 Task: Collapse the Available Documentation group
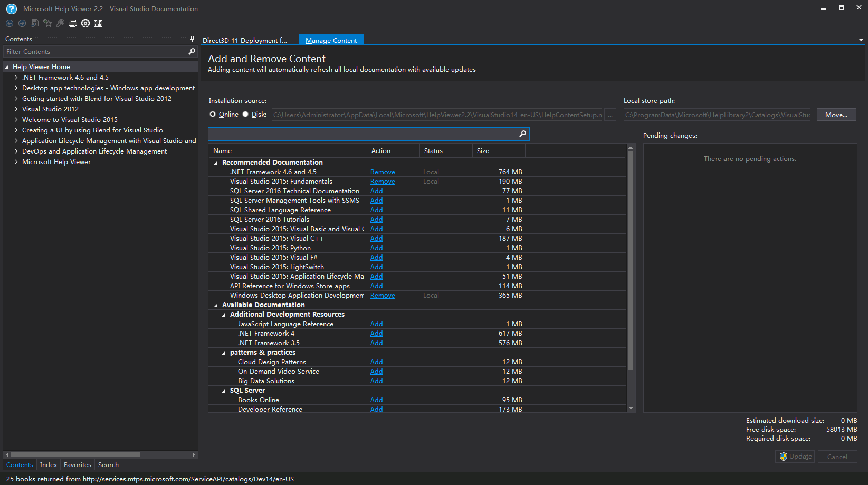tap(215, 305)
